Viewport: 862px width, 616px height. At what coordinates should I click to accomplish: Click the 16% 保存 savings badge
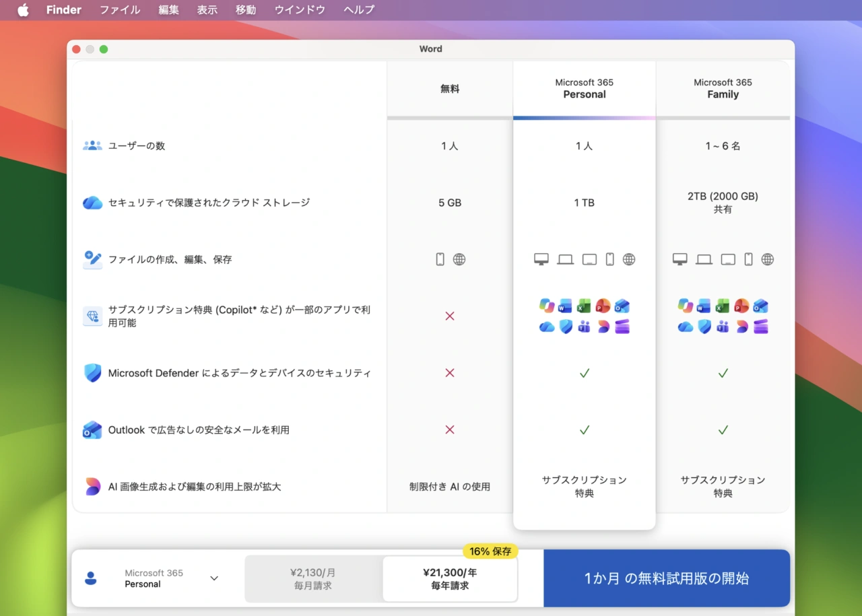tap(490, 551)
